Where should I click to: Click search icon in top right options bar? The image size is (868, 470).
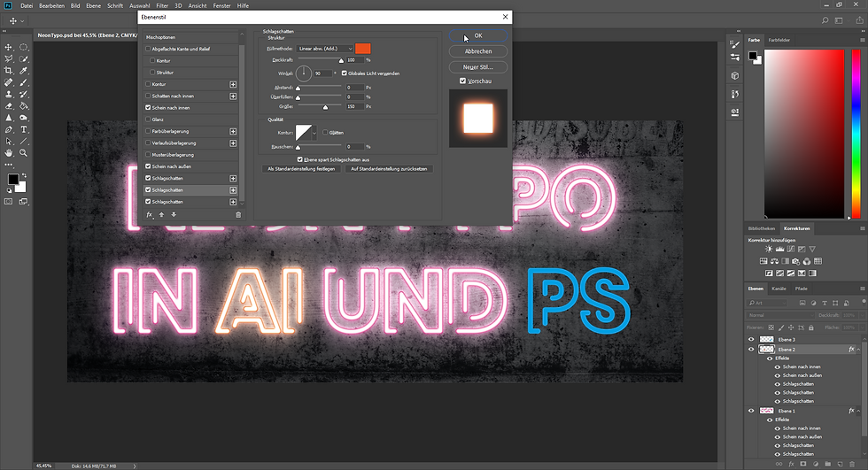click(x=825, y=21)
